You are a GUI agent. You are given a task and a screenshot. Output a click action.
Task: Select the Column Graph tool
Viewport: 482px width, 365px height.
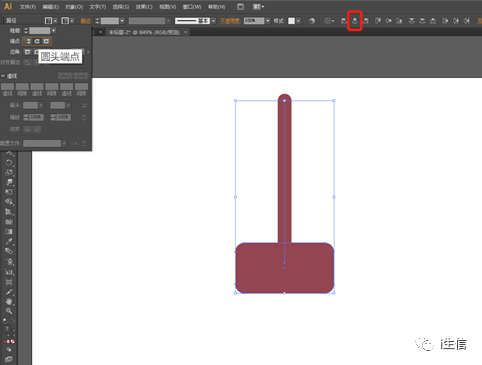(x=9, y=272)
